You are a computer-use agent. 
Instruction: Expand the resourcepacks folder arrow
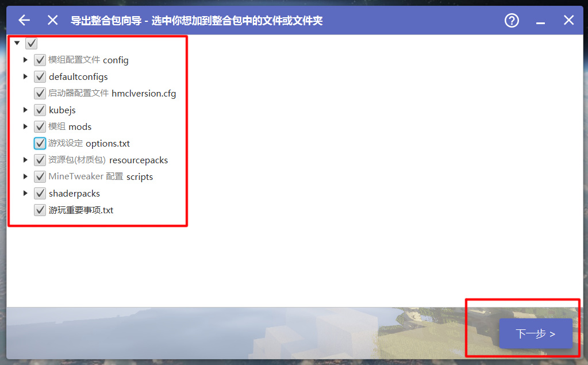coord(25,160)
